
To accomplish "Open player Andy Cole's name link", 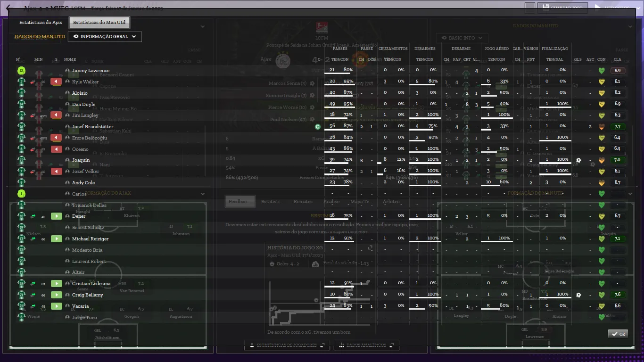I will click(x=83, y=183).
